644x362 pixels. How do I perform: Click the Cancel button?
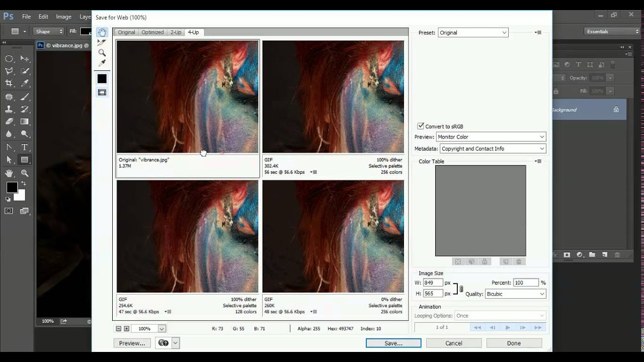click(x=454, y=343)
